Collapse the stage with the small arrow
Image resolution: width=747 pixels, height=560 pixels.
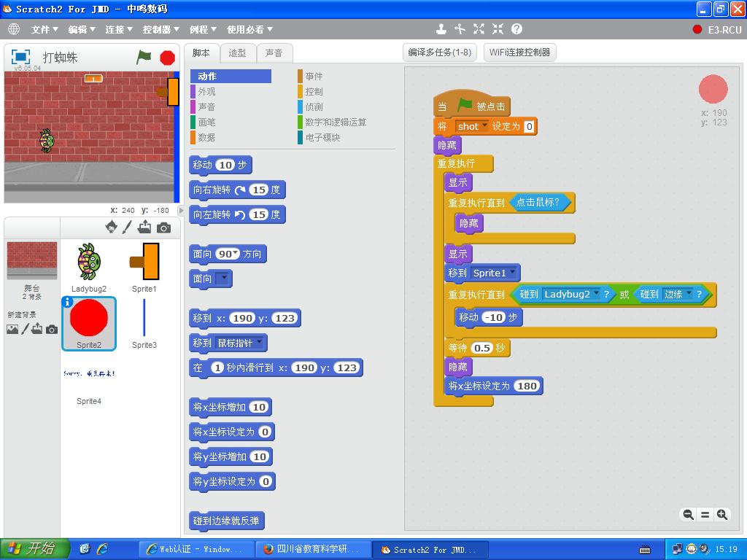point(182,210)
